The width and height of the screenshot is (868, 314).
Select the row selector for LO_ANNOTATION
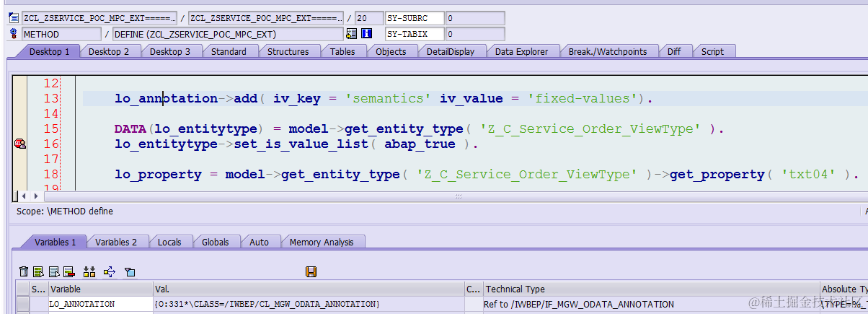point(23,304)
